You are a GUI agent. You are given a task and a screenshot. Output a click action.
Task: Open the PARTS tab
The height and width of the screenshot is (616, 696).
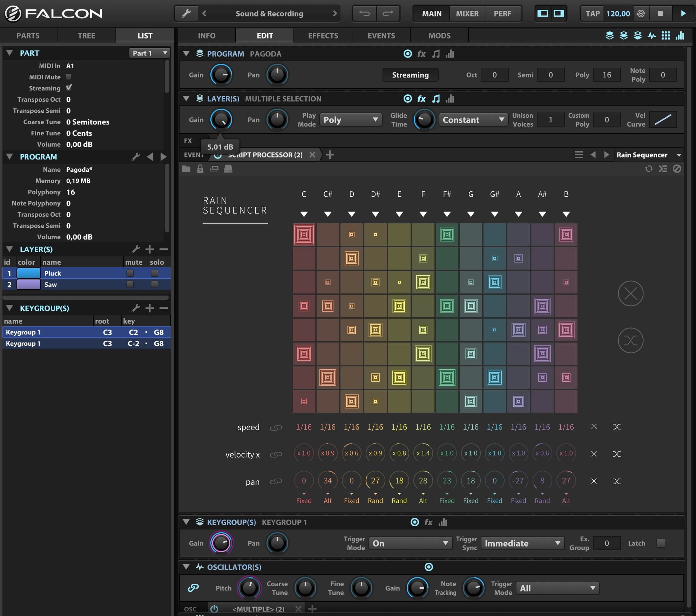28,36
